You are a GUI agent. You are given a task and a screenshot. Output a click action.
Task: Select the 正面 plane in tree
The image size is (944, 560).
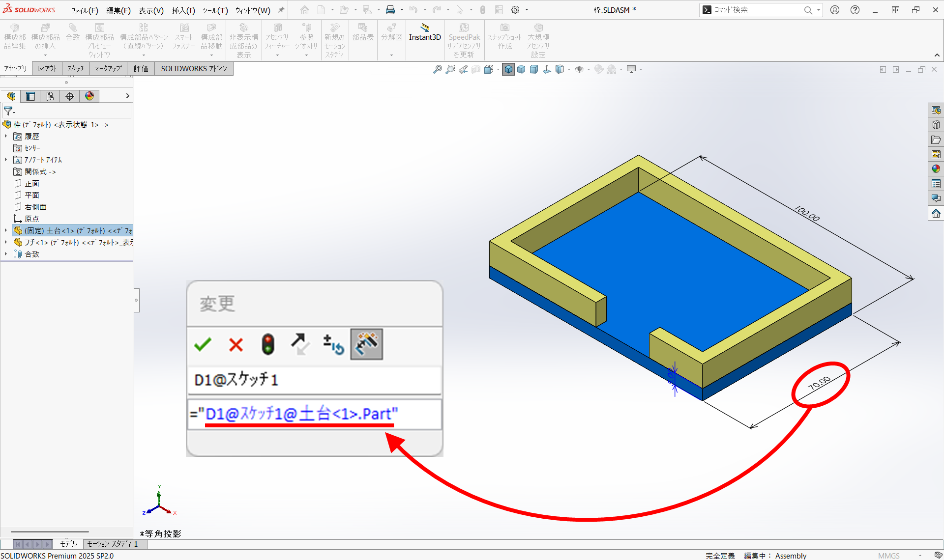pos(32,183)
